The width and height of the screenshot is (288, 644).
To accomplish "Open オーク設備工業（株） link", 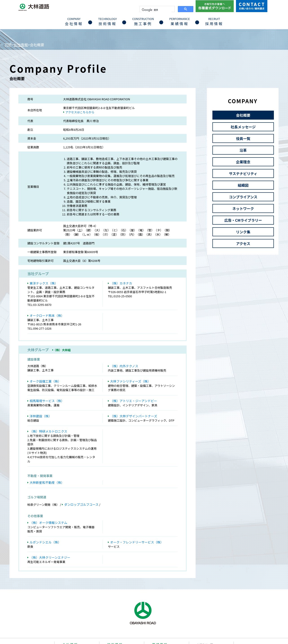I will [44, 381].
